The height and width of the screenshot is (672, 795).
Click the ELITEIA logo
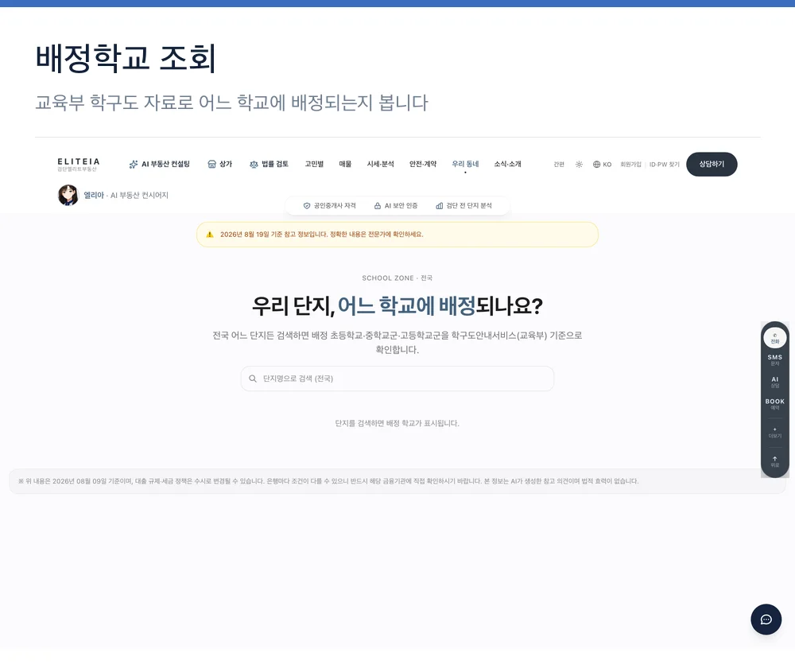pos(79,165)
